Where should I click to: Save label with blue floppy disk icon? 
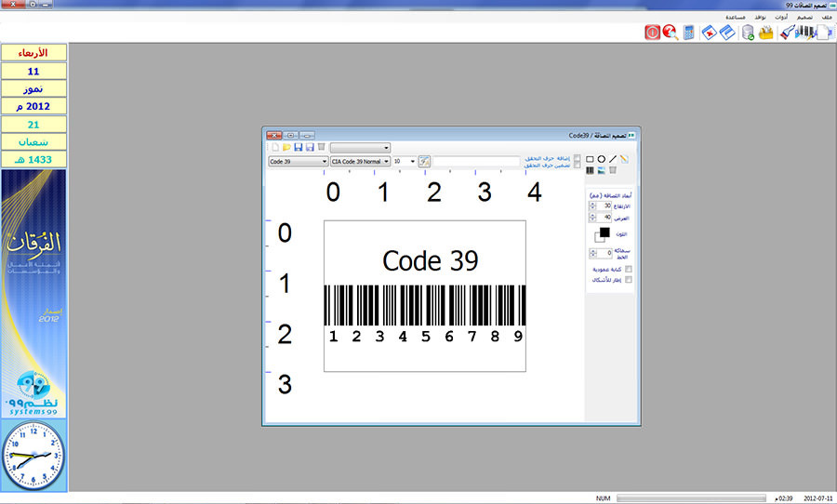[299, 147]
